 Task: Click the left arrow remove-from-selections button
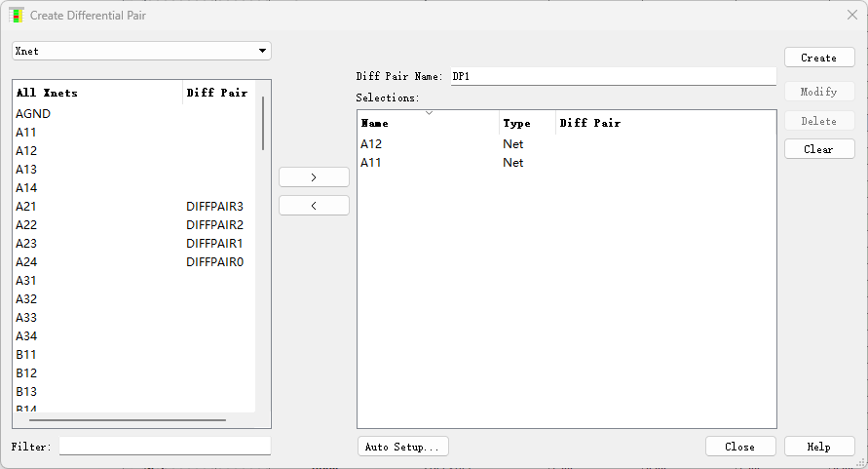click(314, 206)
